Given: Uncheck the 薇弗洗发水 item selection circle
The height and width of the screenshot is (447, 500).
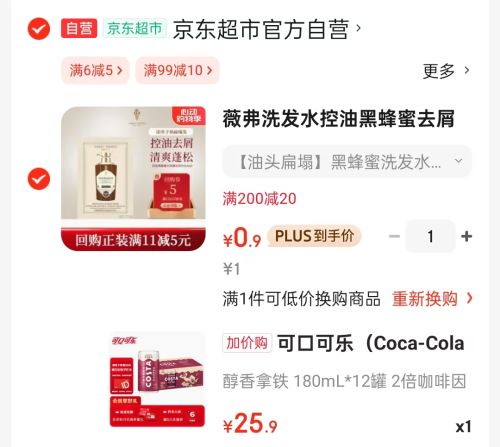Looking at the screenshot, I should click(x=39, y=179).
